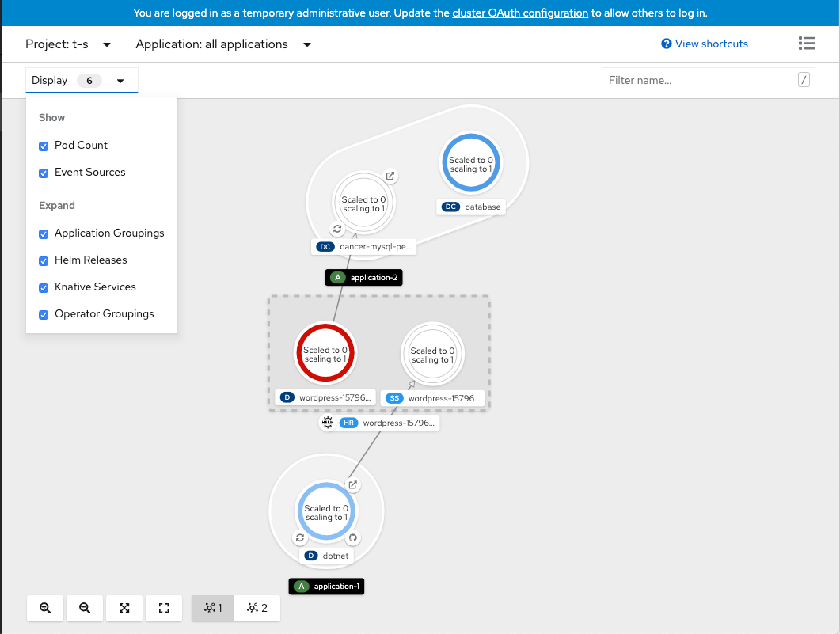Switch to list view icon
The width and height of the screenshot is (840, 634).
[x=807, y=44]
